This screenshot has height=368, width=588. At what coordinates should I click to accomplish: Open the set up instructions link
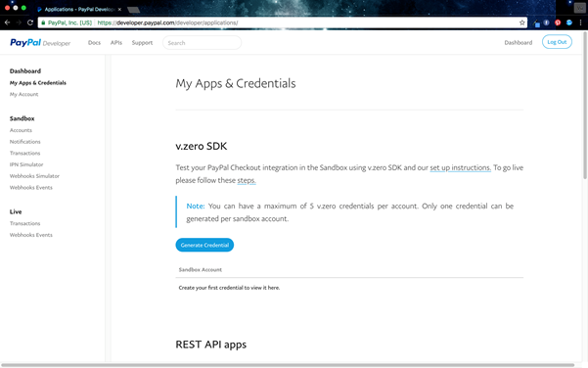pos(460,167)
